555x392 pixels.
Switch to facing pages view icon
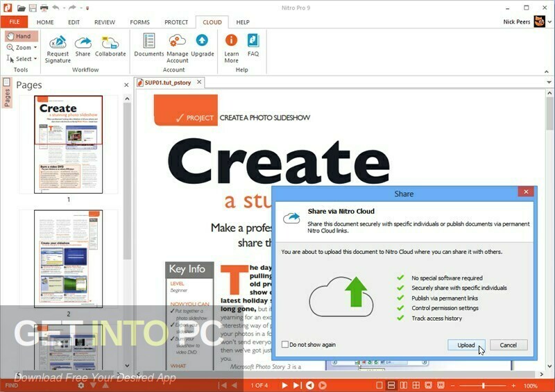point(404,385)
